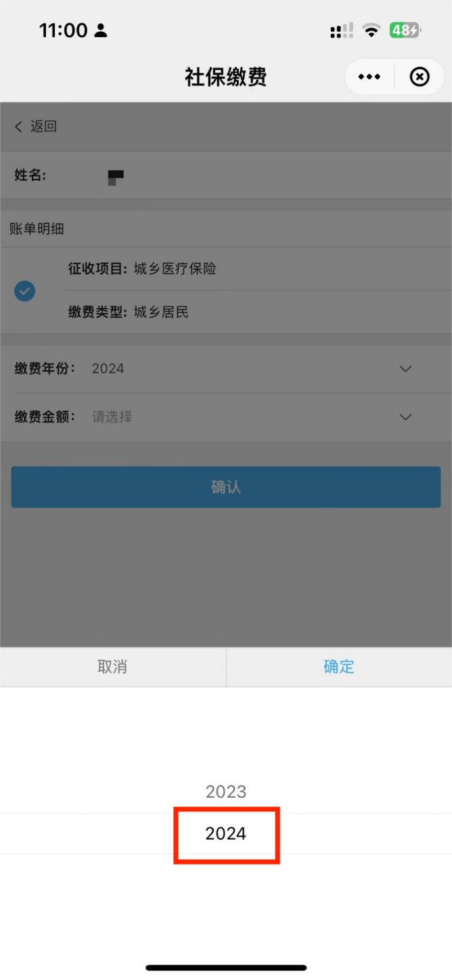Image resolution: width=452 pixels, height=980 pixels.
Task: Click the blue 确认 button
Action: (x=226, y=487)
